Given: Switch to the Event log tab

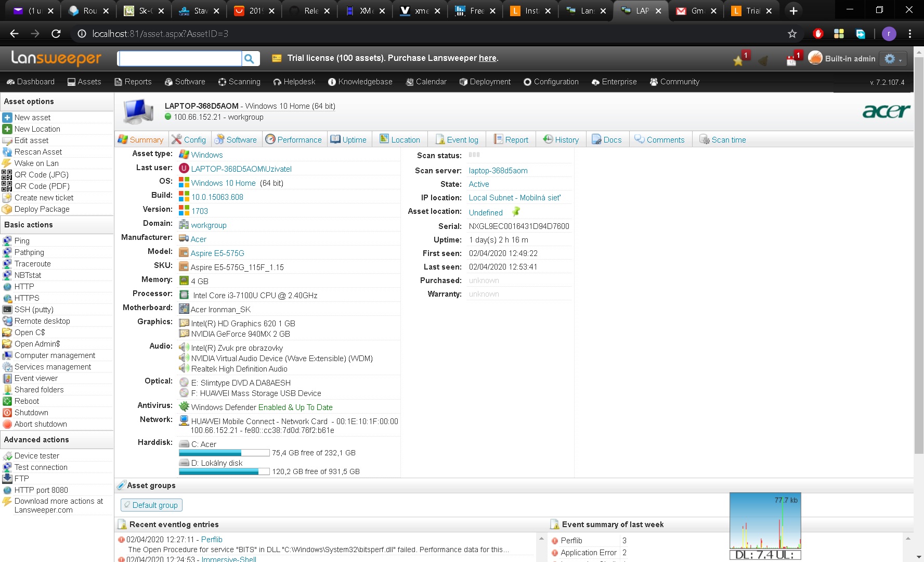Looking at the screenshot, I should pos(457,139).
